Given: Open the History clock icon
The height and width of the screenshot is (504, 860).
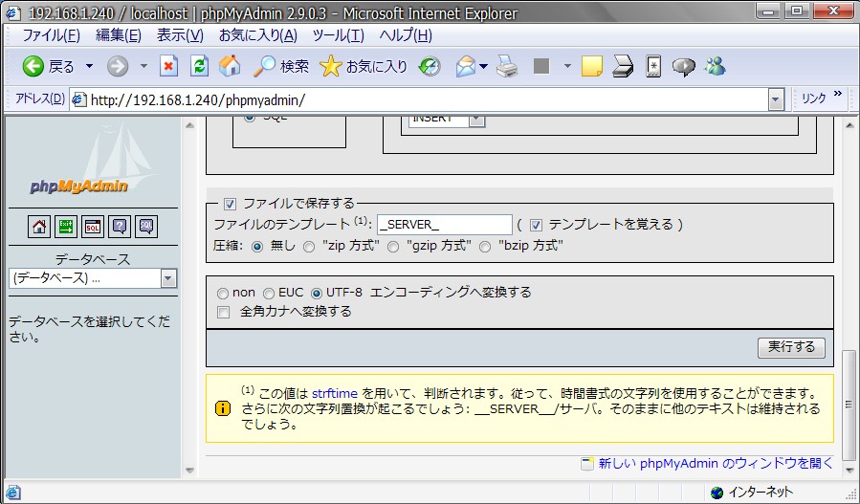Looking at the screenshot, I should tap(430, 66).
